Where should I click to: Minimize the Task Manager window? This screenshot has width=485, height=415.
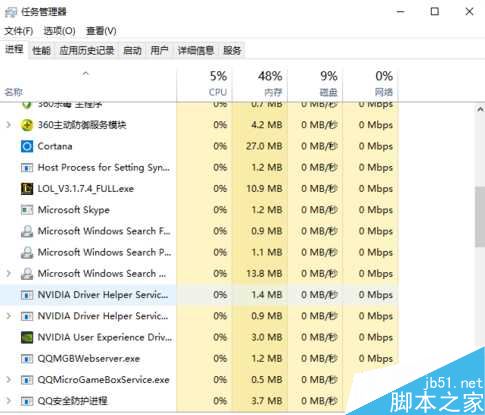(401, 12)
